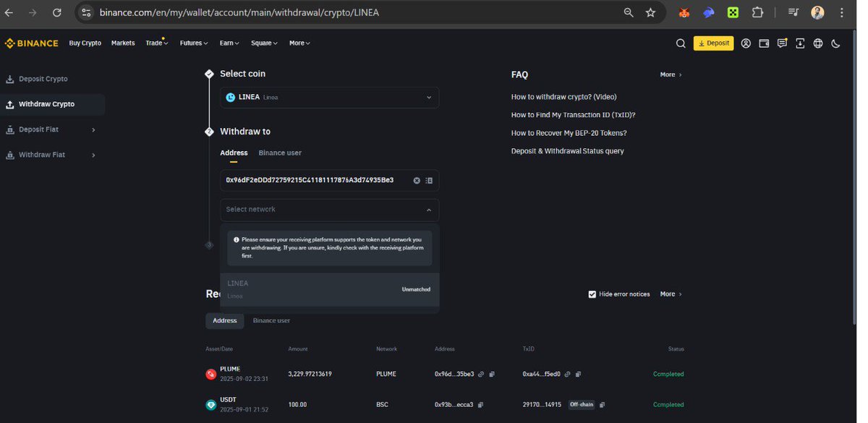Switch to Binance user tab in recent withdrawals
Image resolution: width=868 pixels, height=423 pixels.
click(271, 320)
